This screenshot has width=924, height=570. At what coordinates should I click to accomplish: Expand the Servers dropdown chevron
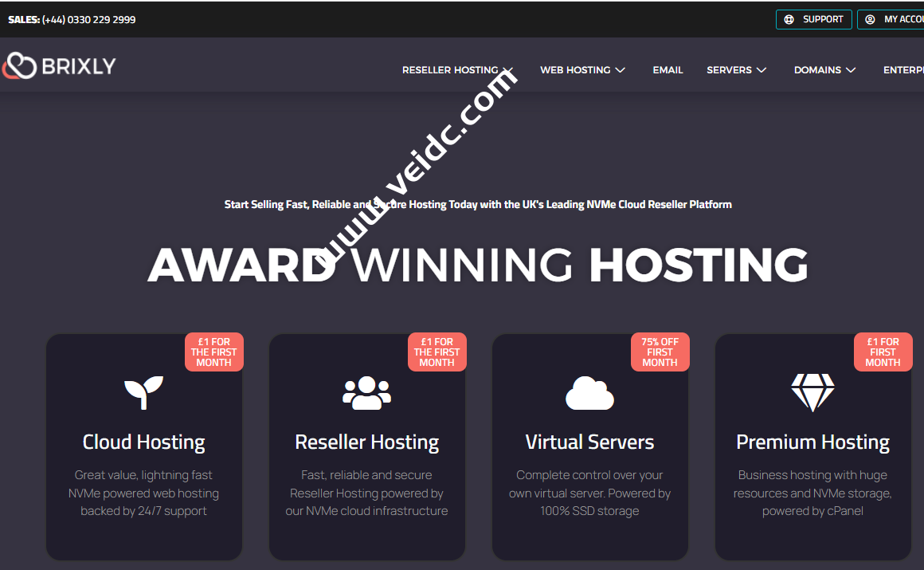pos(762,70)
